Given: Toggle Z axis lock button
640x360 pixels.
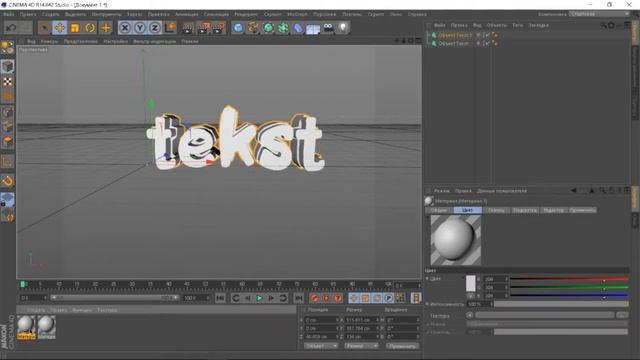Looking at the screenshot, I should point(155,28).
